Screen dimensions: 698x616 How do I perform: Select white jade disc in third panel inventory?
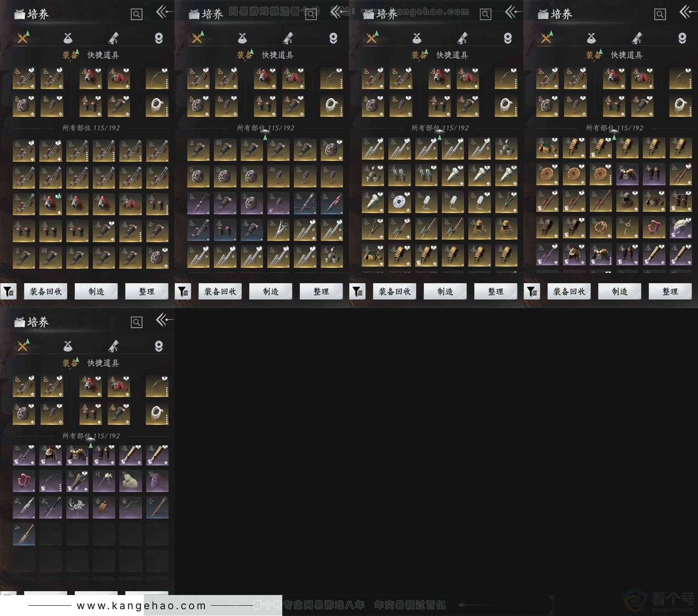400,201
